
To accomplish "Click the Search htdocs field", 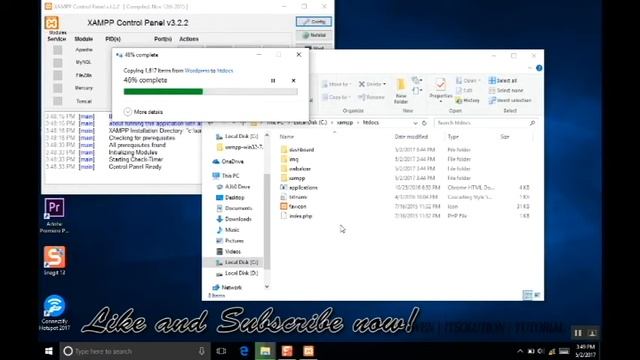I will (x=485, y=123).
